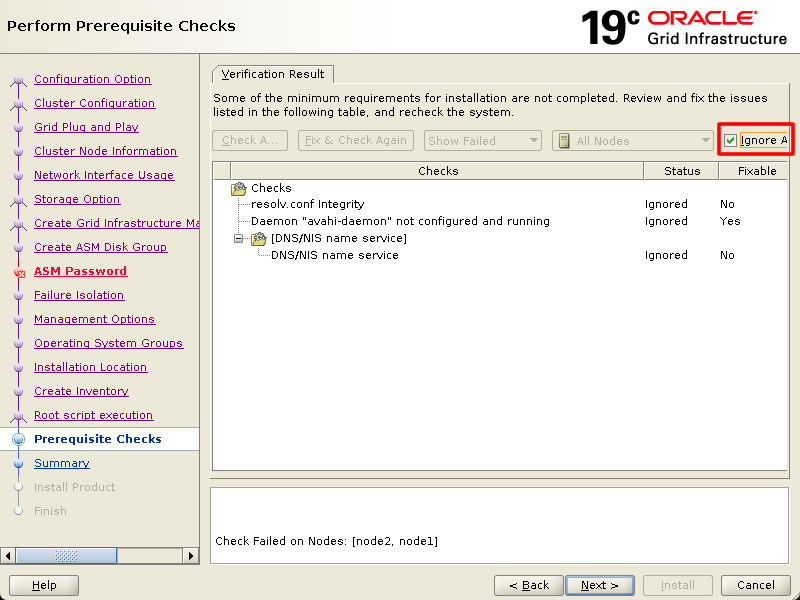Open the Configuration Option step link
Viewport: 800px width, 600px height.
pyautogui.click(x=92, y=79)
